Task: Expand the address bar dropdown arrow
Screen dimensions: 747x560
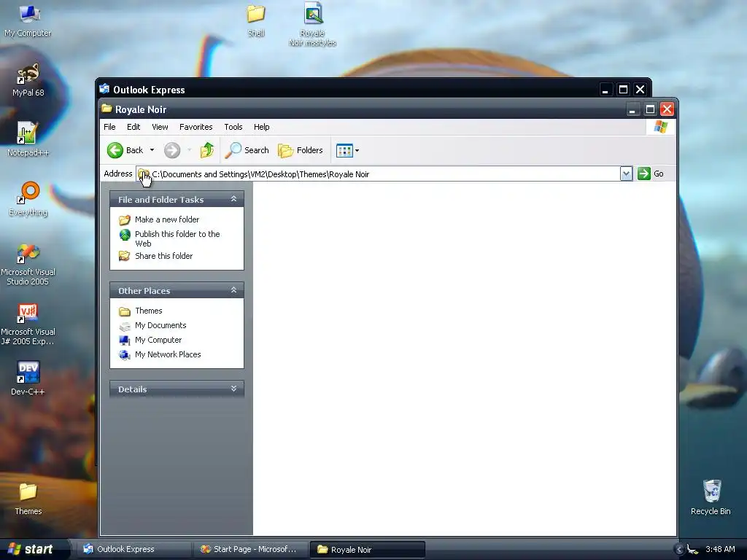Action: [x=626, y=174]
